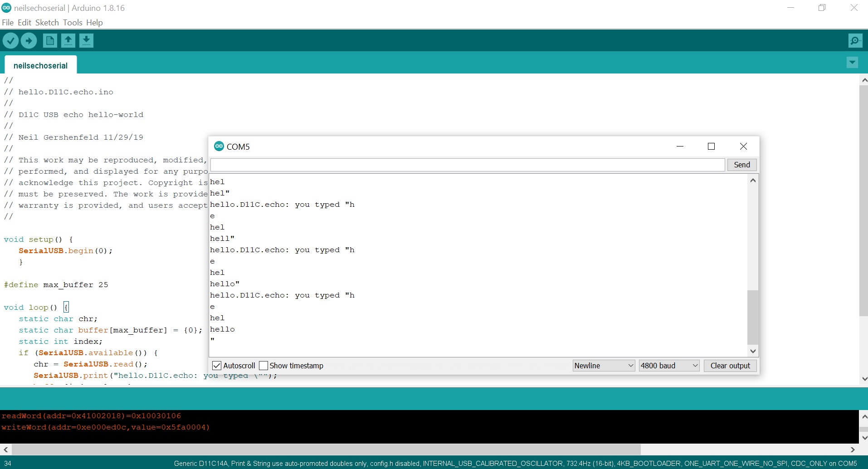Click 'chr = SerialUSB.read();' line
Viewport: 868px width, 469px height.
coord(90,364)
